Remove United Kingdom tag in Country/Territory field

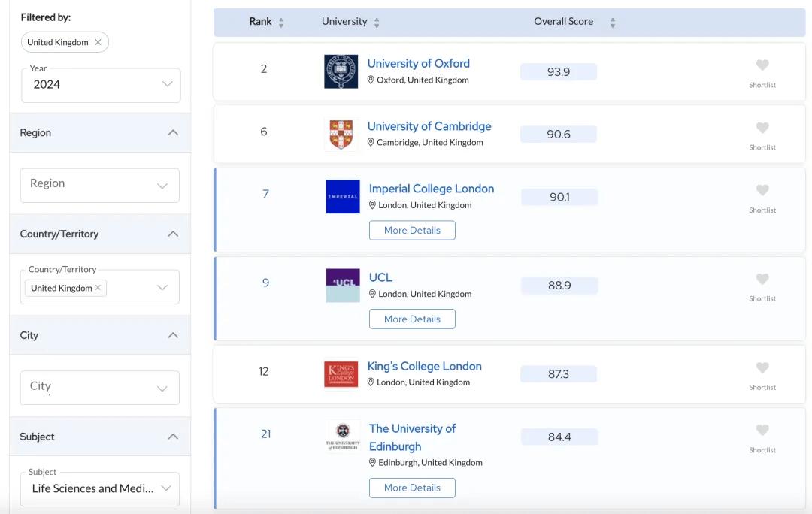(x=98, y=287)
